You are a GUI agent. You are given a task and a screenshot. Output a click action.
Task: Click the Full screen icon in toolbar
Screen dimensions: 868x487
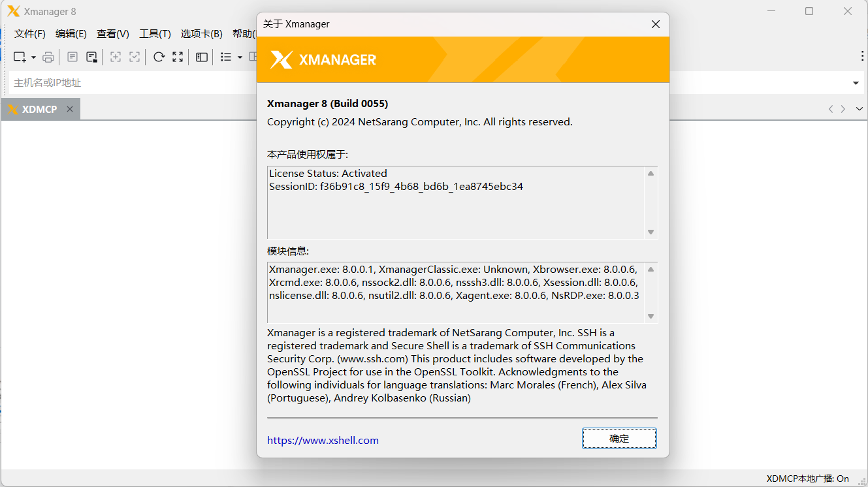pos(178,57)
